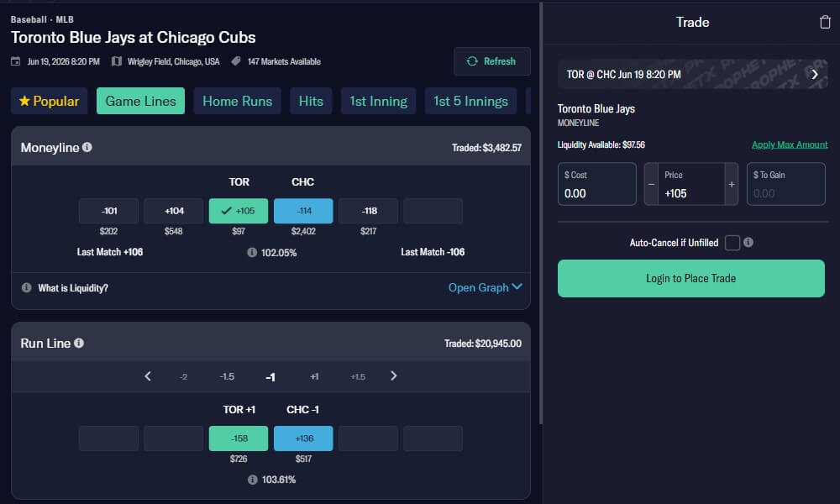The width and height of the screenshot is (840, 504).
Task: Open the Game Lines tab
Action: (140, 101)
